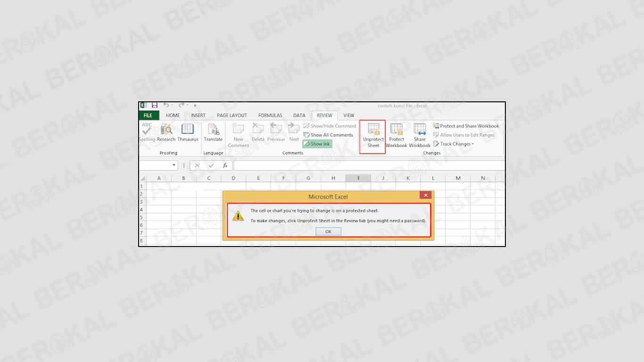
Task: Click Share Workbook
Action: pyautogui.click(x=420, y=135)
